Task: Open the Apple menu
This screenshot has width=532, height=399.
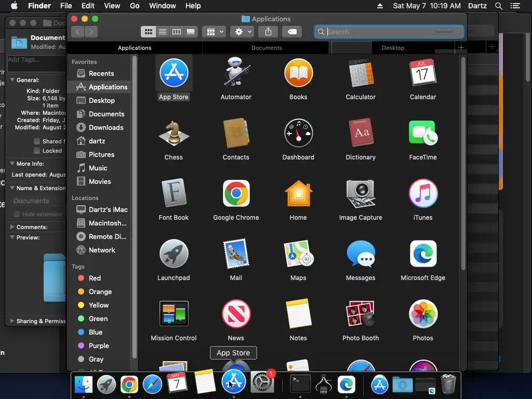Action: coord(14,6)
